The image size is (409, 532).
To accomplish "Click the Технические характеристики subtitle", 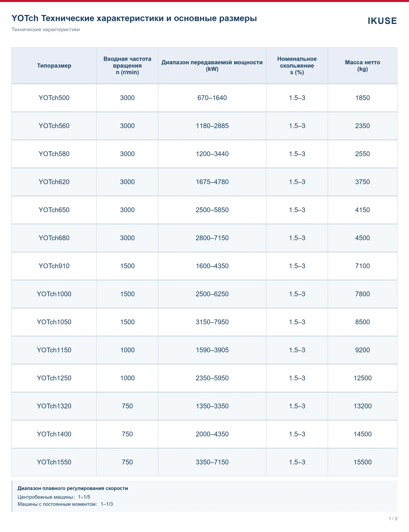I will (x=46, y=29).
